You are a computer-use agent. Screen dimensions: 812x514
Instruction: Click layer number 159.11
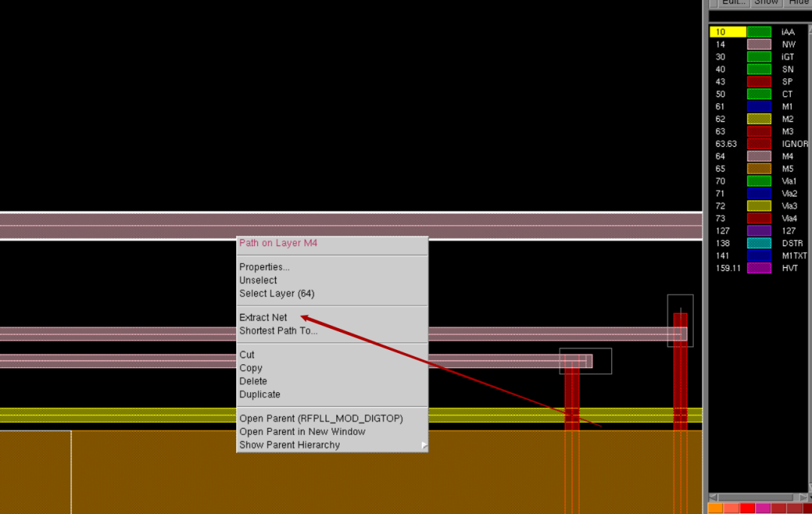pyautogui.click(x=728, y=269)
